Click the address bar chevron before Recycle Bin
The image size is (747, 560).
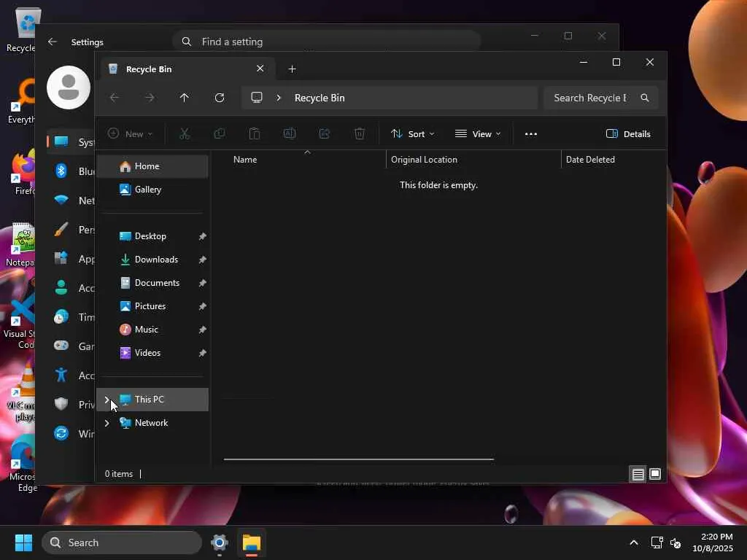coord(279,98)
